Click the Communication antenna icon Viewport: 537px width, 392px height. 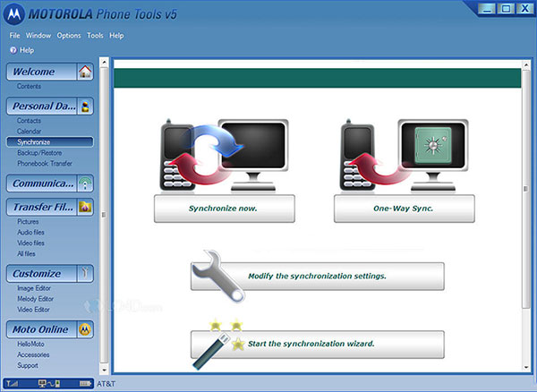pos(85,183)
